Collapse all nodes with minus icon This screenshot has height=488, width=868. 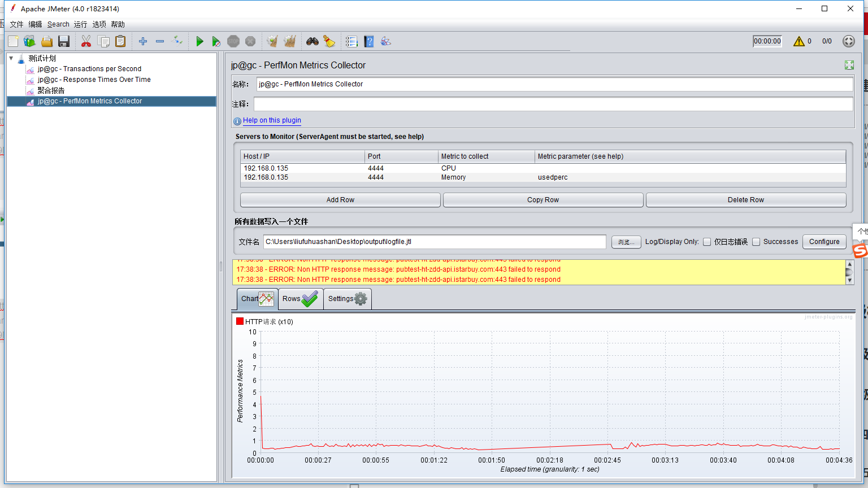pyautogui.click(x=160, y=41)
